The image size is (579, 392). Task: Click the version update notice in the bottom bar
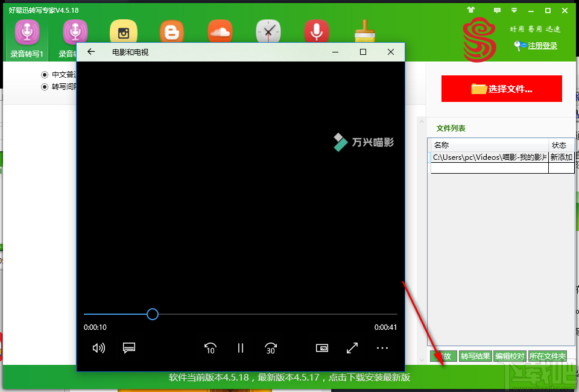pos(289,378)
